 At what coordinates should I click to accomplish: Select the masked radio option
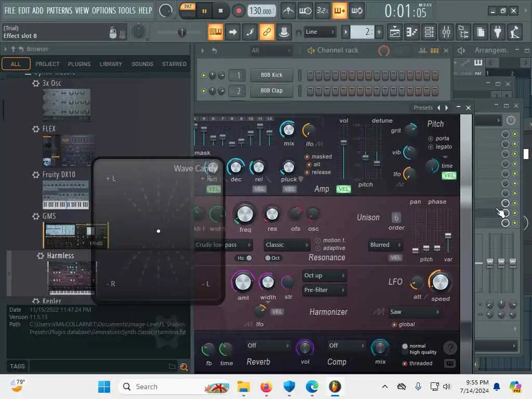(x=318, y=156)
